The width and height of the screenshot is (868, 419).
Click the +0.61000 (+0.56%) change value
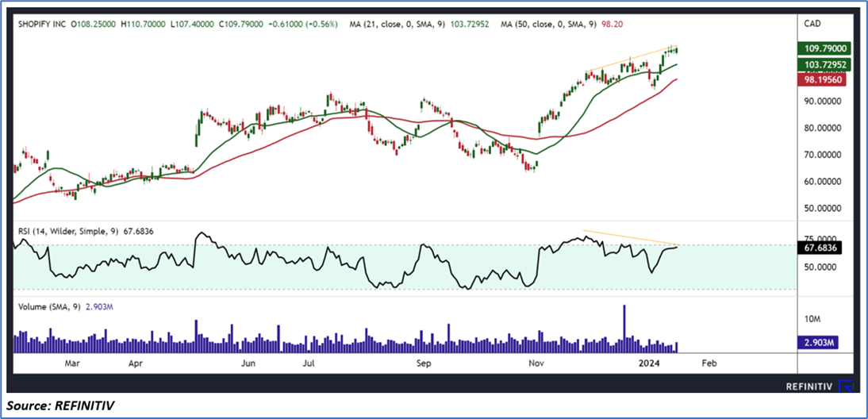[x=303, y=25]
